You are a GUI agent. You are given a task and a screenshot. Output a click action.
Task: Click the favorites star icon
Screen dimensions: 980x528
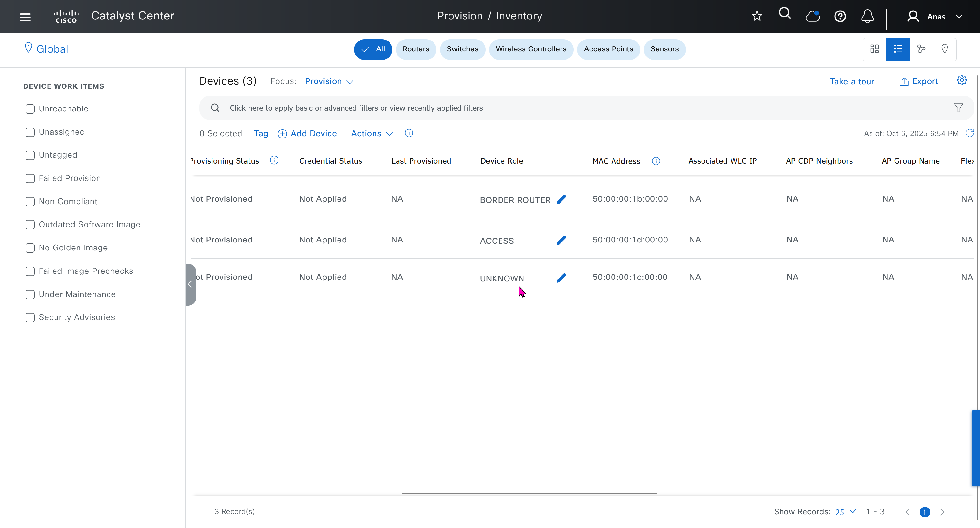point(757,16)
